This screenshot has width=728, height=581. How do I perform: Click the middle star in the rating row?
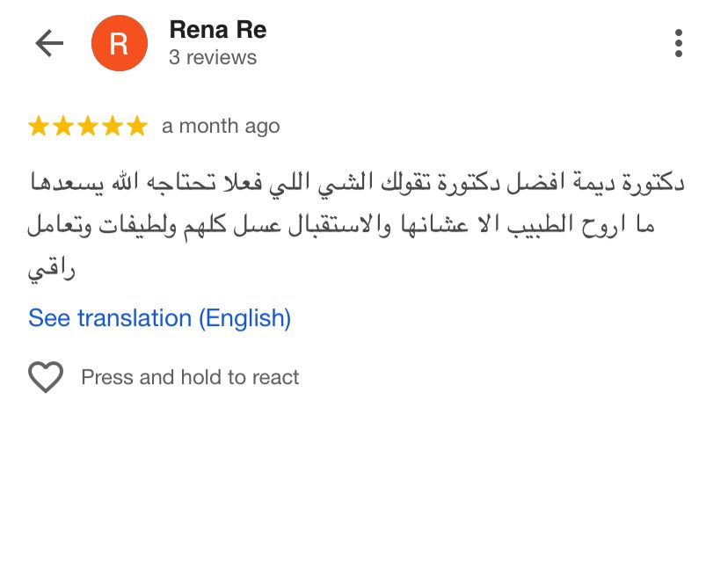tap(88, 126)
